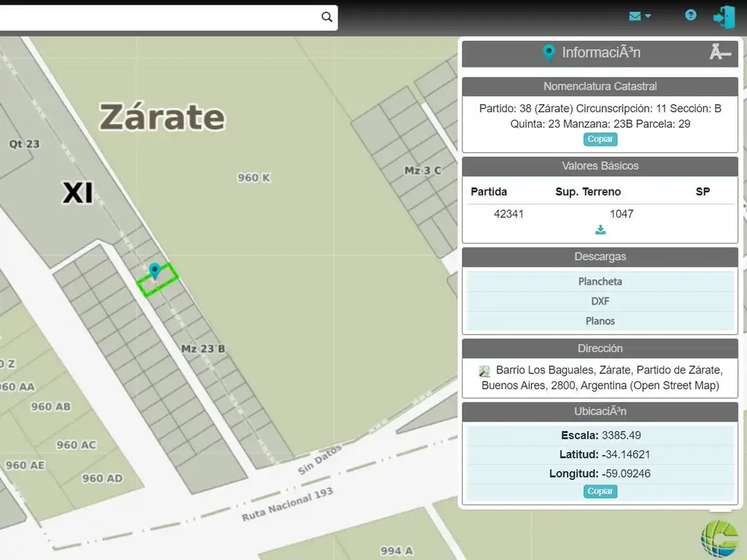Screen dimensions: 747x560
Task: Click the globe logo in the corner
Action: click(719, 540)
